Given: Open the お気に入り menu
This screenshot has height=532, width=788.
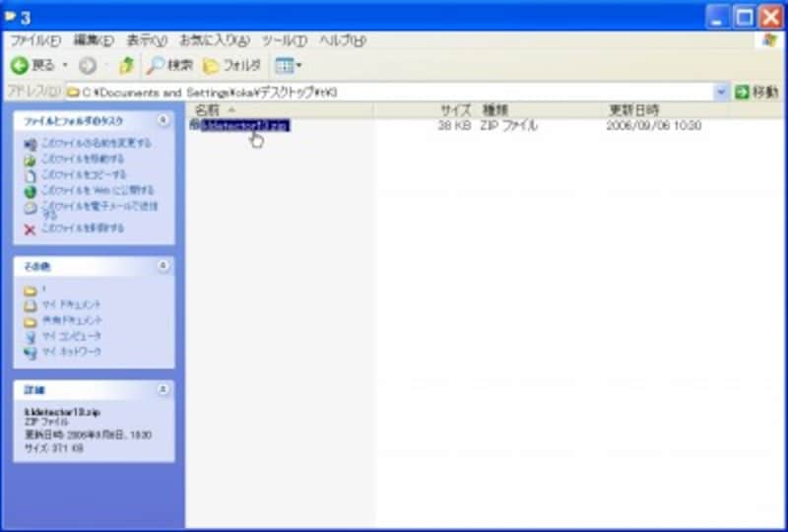Looking at the screenshot, I should (215, 40).
